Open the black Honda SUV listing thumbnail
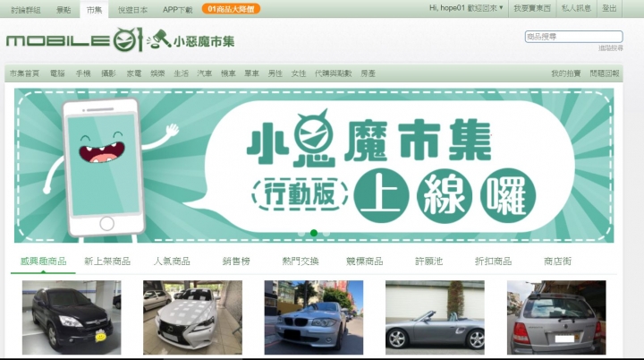 click(72, 318)
